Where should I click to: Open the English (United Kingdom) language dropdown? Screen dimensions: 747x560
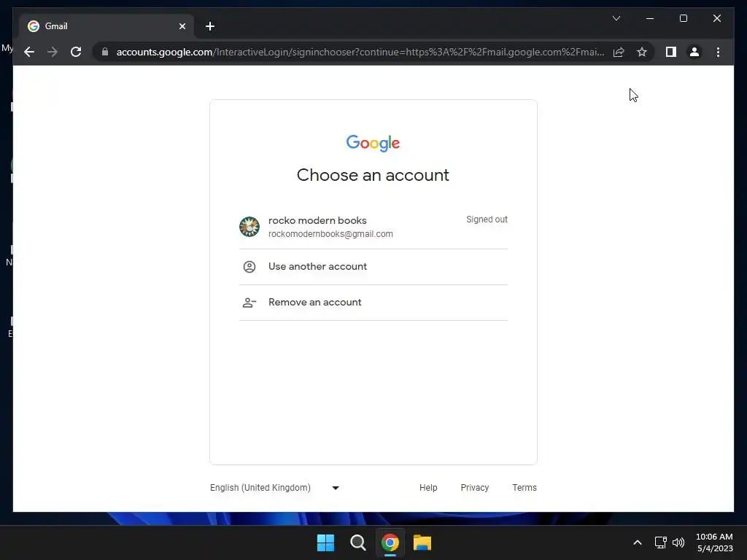coord(274,488)
